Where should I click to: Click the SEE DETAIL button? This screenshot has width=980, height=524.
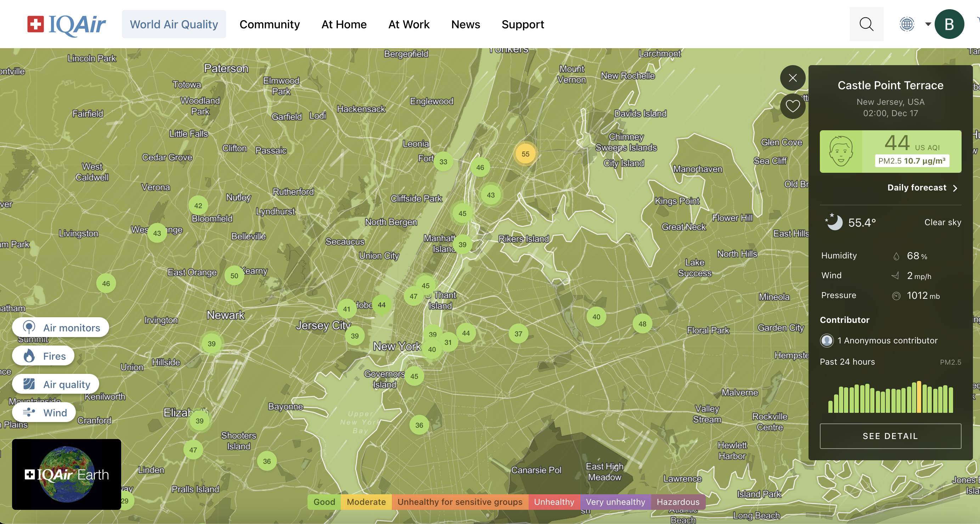pyautogui.click(x=890, y=436)
